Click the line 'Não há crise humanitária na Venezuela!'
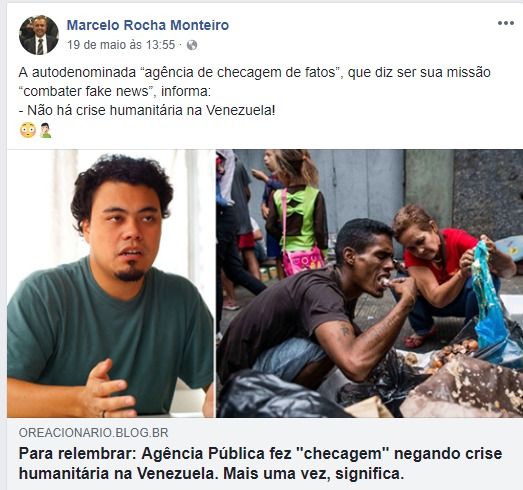This screenshot has height=490, width=523. tap(147, 110)
